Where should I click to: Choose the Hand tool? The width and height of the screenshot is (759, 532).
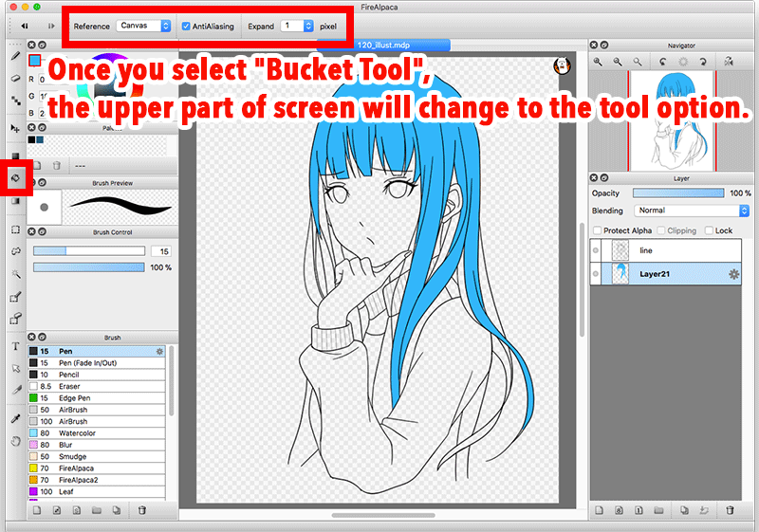tap(15, 440)
